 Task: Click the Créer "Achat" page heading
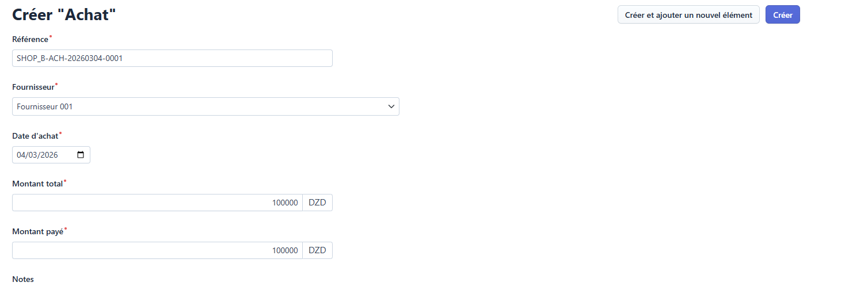pos(64,15)
